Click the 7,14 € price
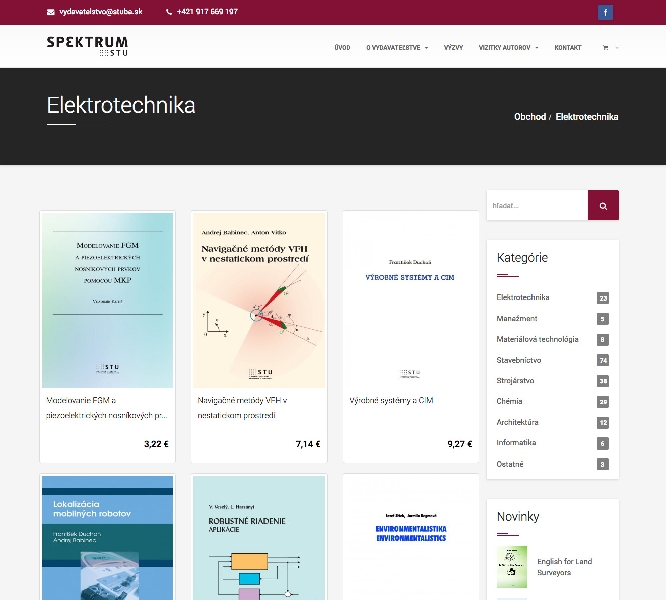The height and width of the screenshot is (600, 666). [308, 444]
